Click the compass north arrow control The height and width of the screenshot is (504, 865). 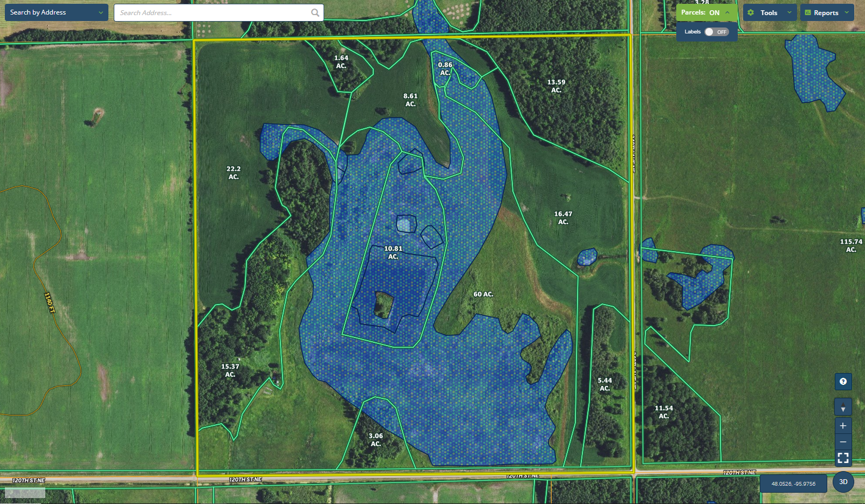[843, 407]
